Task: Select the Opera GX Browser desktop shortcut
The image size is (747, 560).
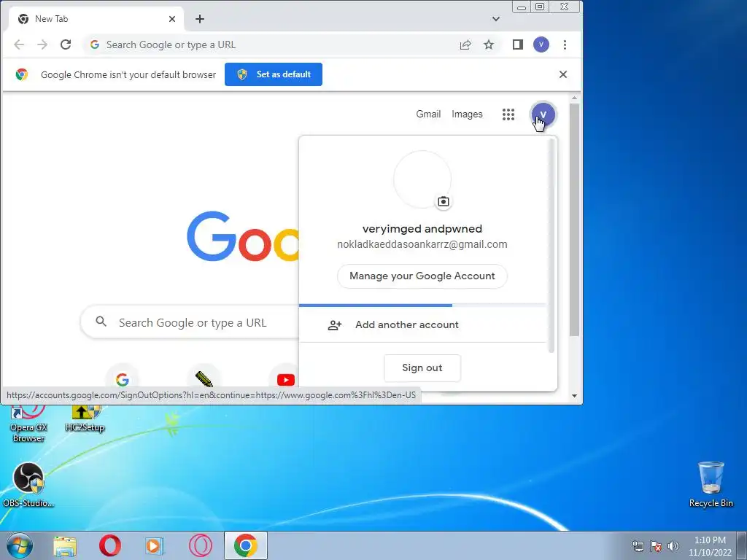Action: pos(28,424)
